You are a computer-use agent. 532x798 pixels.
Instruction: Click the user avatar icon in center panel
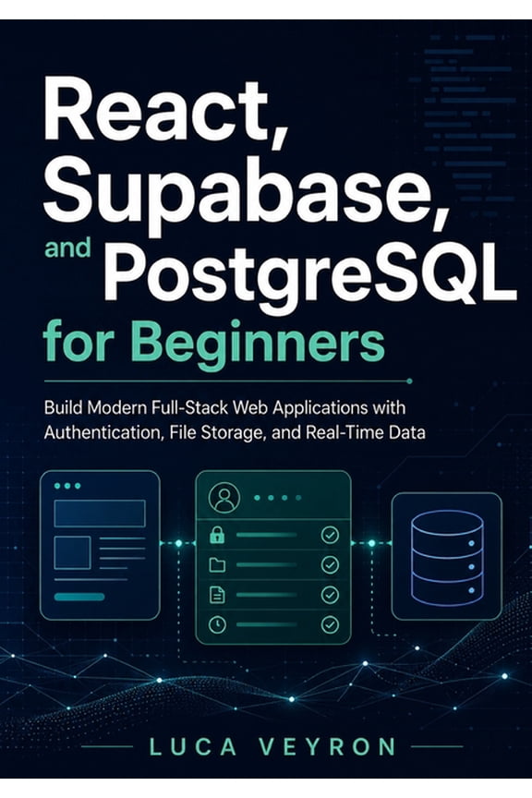(224, 498)
